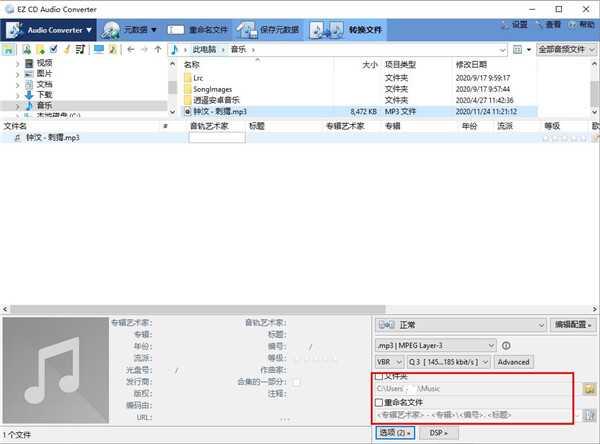Click the settings gear icon

pyautogui.click(x=504, y=23)
